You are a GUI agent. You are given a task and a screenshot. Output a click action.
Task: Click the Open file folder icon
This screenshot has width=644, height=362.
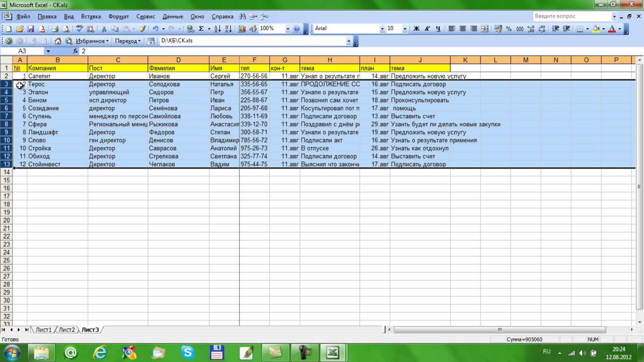point(20,29)
